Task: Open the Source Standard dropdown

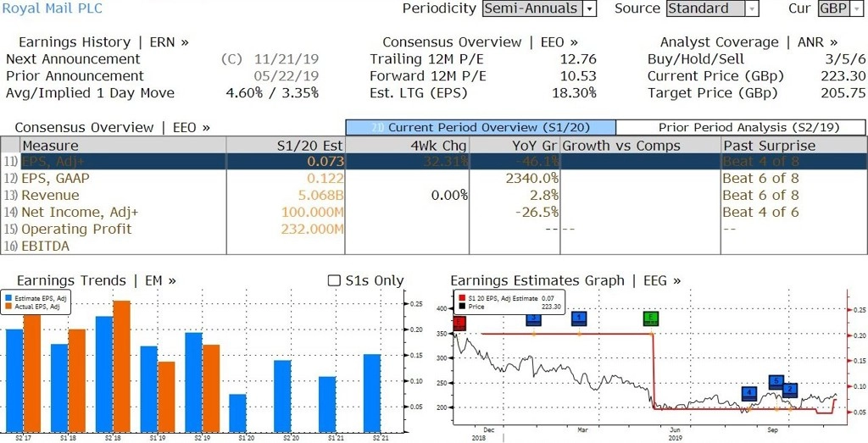Action: coord(712,8)
